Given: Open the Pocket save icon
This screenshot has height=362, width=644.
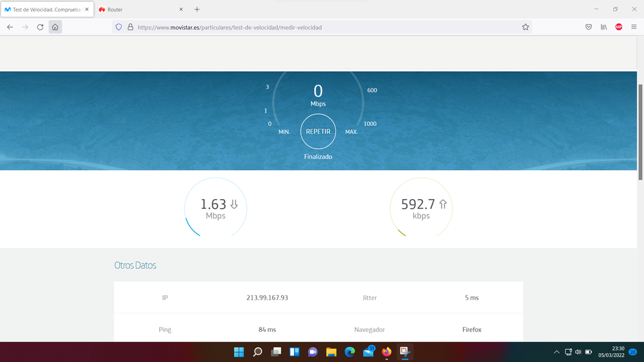Looking at the screenshot, I should [x=589, y=27].
